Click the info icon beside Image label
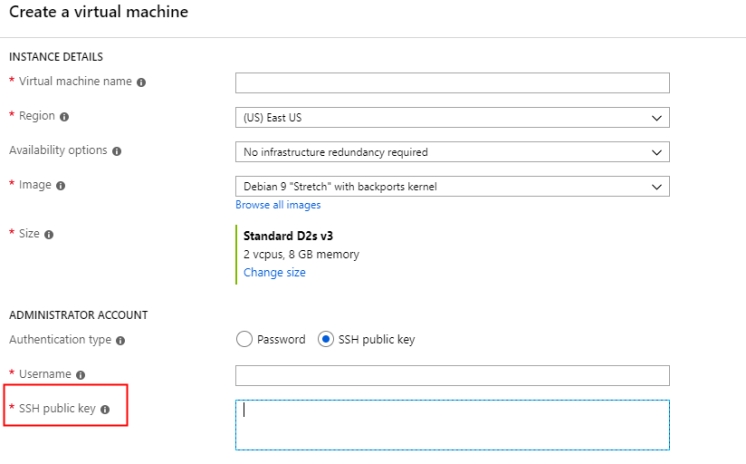 coord(62,185)
